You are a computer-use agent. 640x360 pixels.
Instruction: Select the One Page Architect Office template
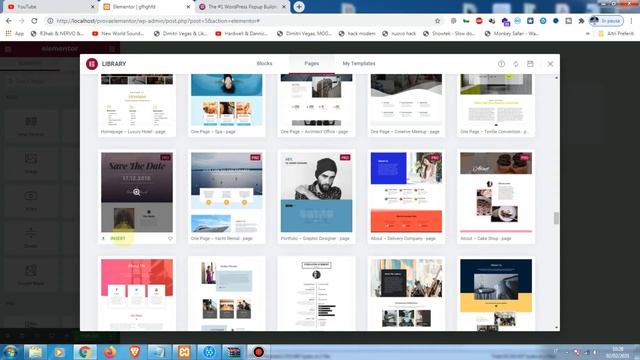pyautogui.click(x=316, y=104)
